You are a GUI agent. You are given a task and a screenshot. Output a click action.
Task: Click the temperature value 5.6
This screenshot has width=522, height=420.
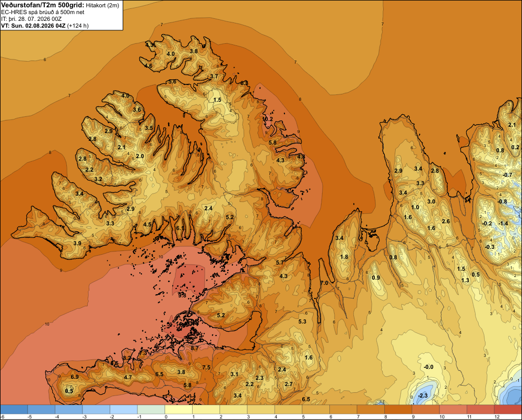[x=172, y=81]
